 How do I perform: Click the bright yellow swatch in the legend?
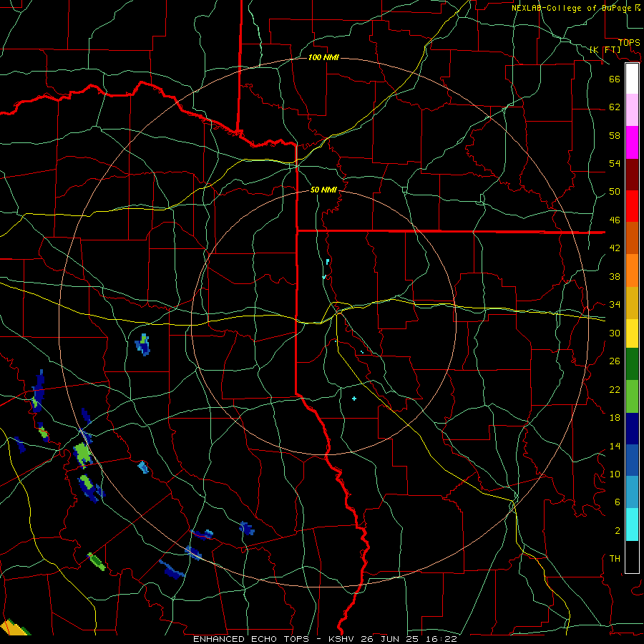[x=632, y=333]
